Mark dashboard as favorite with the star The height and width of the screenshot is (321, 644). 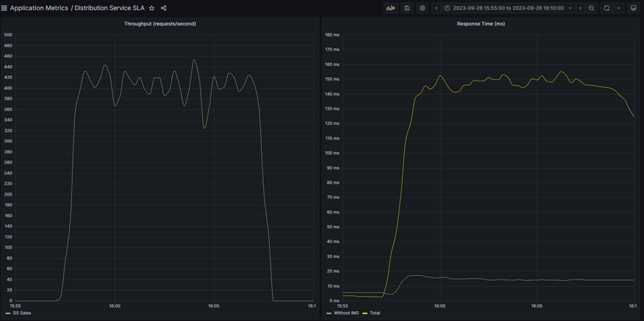152,8
